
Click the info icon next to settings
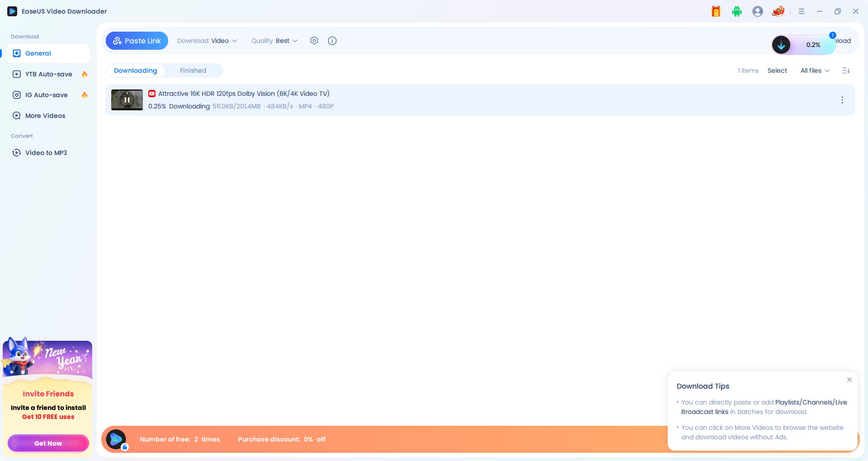[332, 40]
